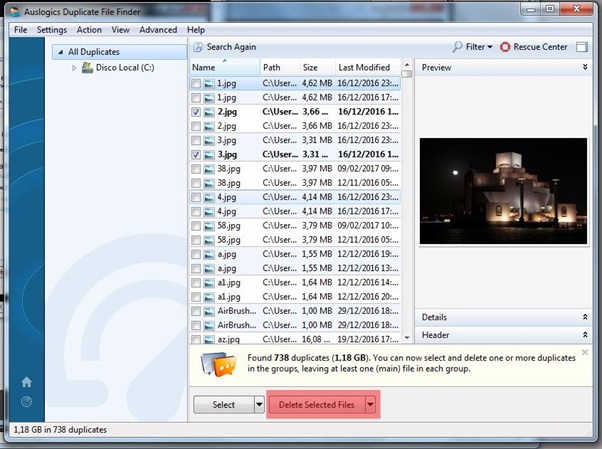The height and width of the screenshot is (449, 602).
Task: Check the highlighted 4.jpg 23: checkbox
Action: 196,197
